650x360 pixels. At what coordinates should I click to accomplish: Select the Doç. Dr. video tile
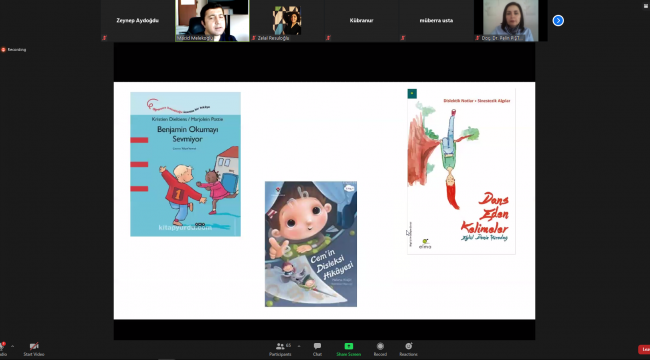point(511,21)
